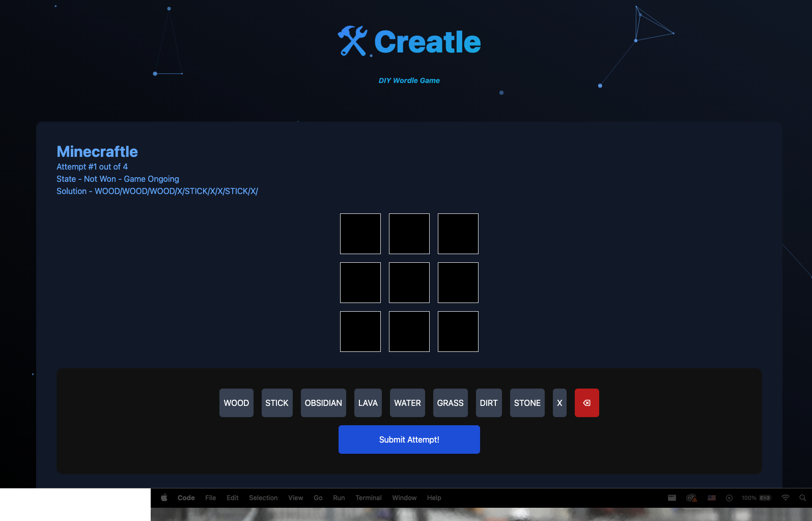The image size is (812, 521).
Task: Click the bottom-middle crafting grid cell
Action: [409, 332]
